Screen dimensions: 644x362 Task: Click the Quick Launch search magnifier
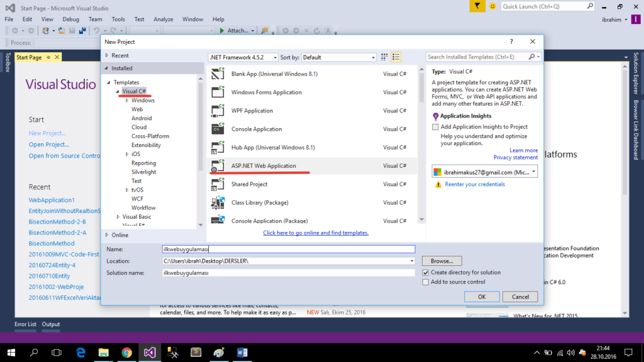click(x=590, y=6)
